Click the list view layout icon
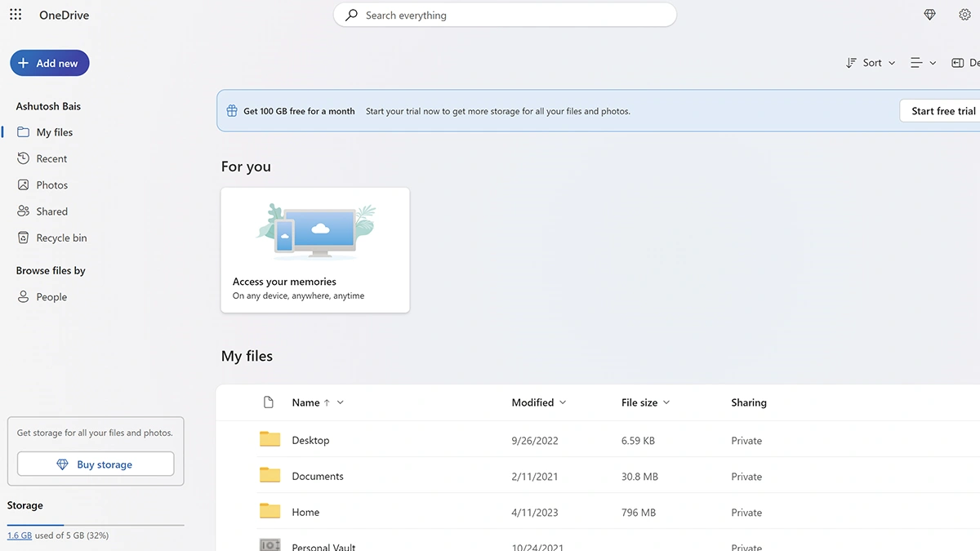 click(x=916, y=63)
